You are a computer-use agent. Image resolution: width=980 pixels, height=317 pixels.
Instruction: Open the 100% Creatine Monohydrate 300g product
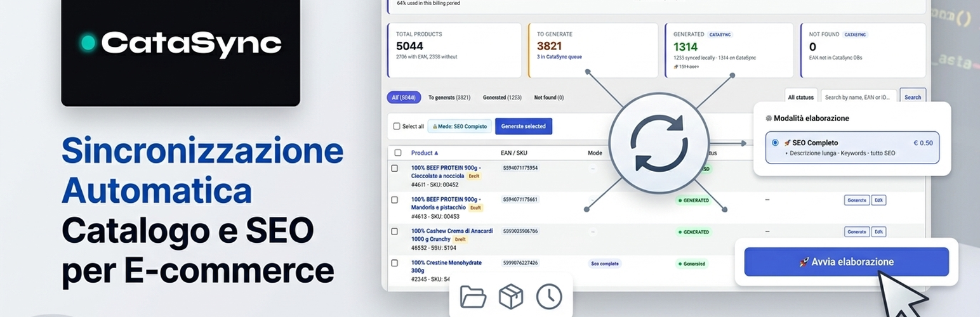(446, 266)
